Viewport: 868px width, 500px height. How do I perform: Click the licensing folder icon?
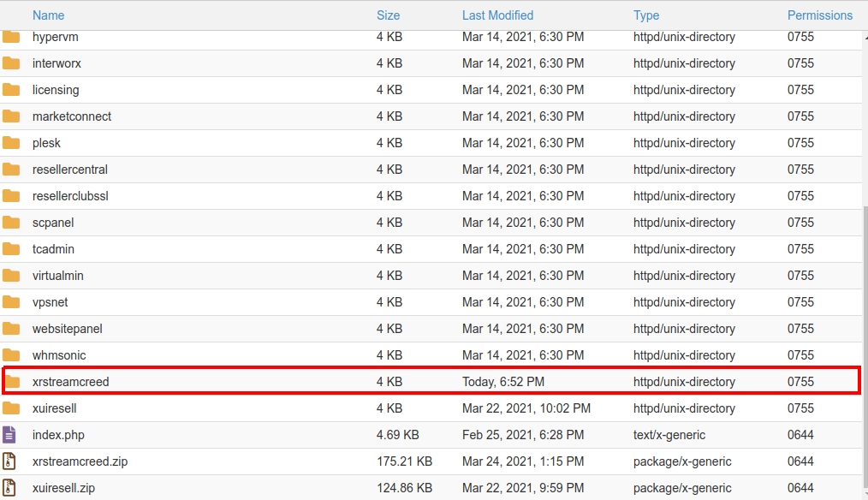(11, 90)
